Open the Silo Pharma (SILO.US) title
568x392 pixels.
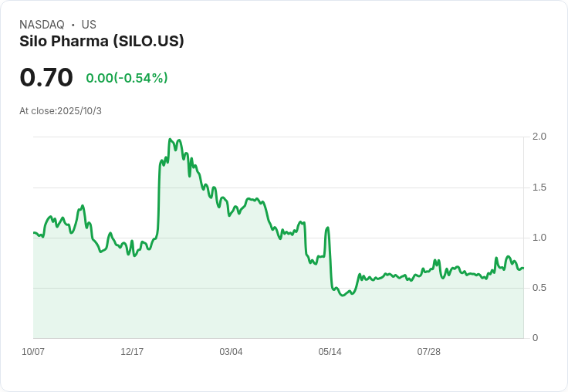[102, 42]
